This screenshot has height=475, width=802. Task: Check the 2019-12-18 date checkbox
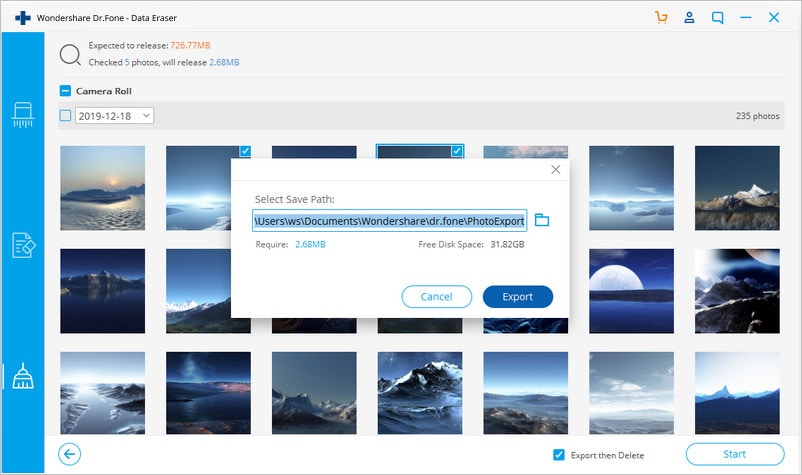click(x=65, y=116)
